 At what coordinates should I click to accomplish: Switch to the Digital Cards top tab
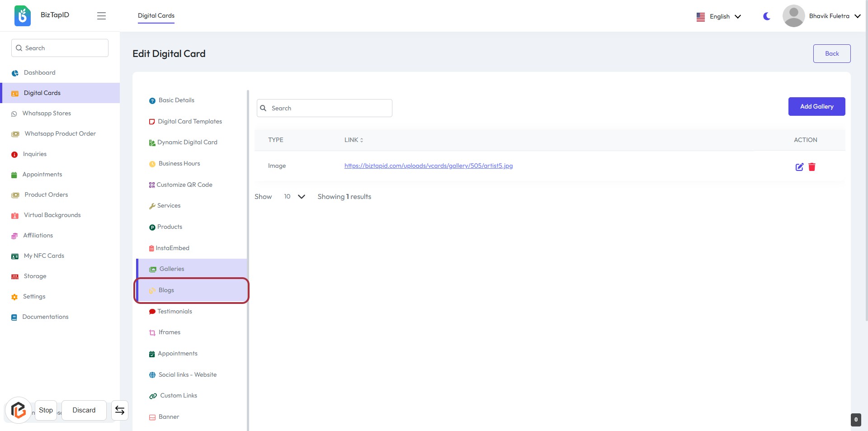156,15
